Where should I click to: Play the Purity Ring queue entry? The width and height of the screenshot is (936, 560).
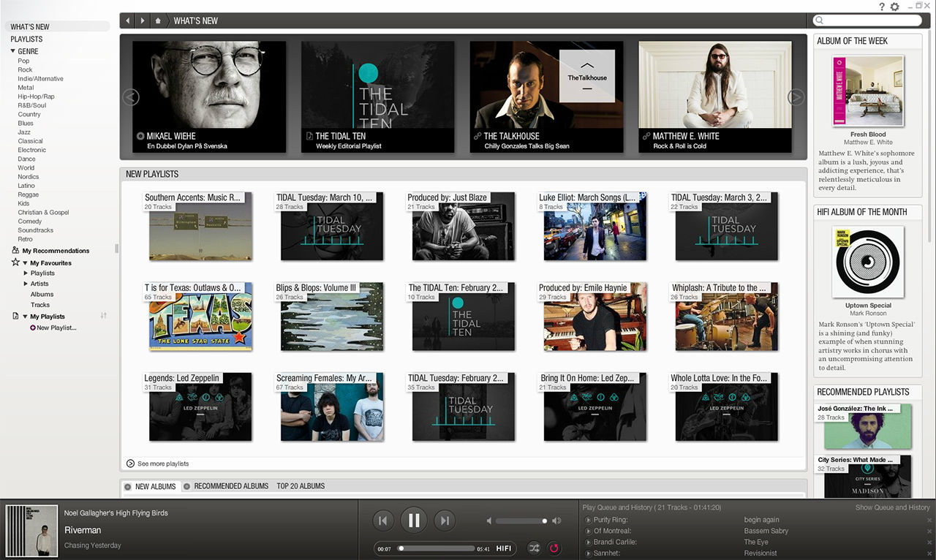587,520
